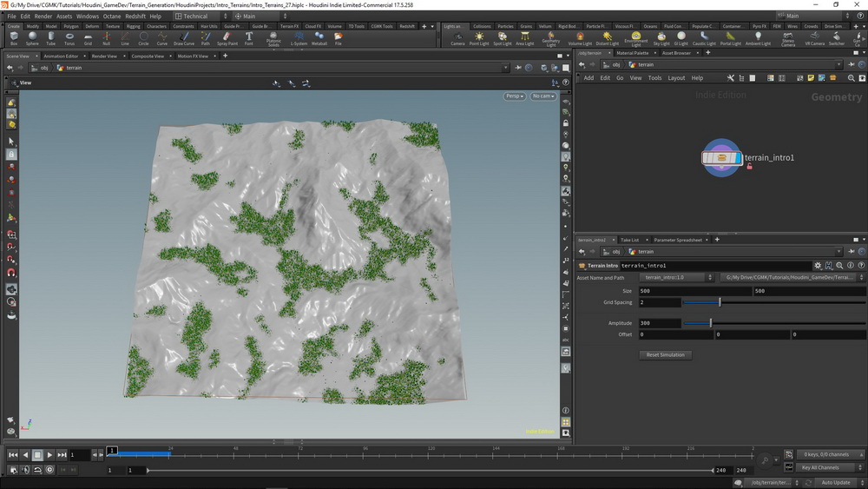Jump to the first frame
The height and width of the screenshot is (489, 868).
(x=13, y=454)
